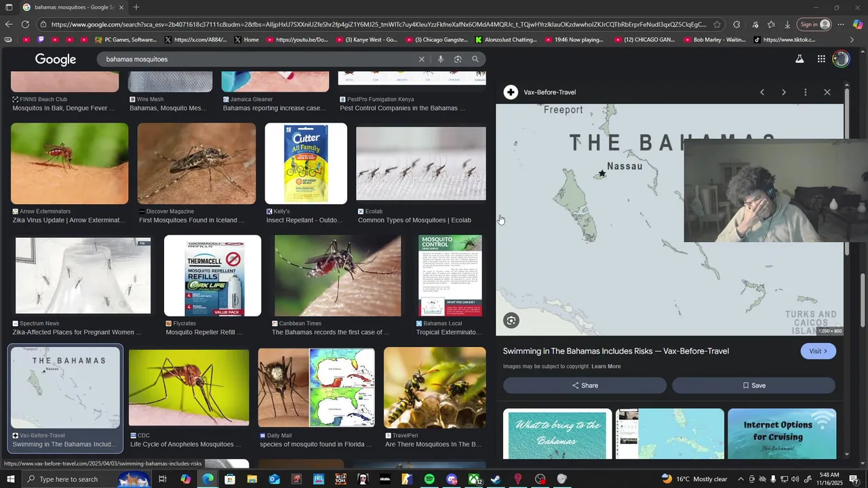This screenshot has height=488, width=868.
Task: Open Ecolab common mosquito types image
Action: pyautogui.click(x=421, y=163)
